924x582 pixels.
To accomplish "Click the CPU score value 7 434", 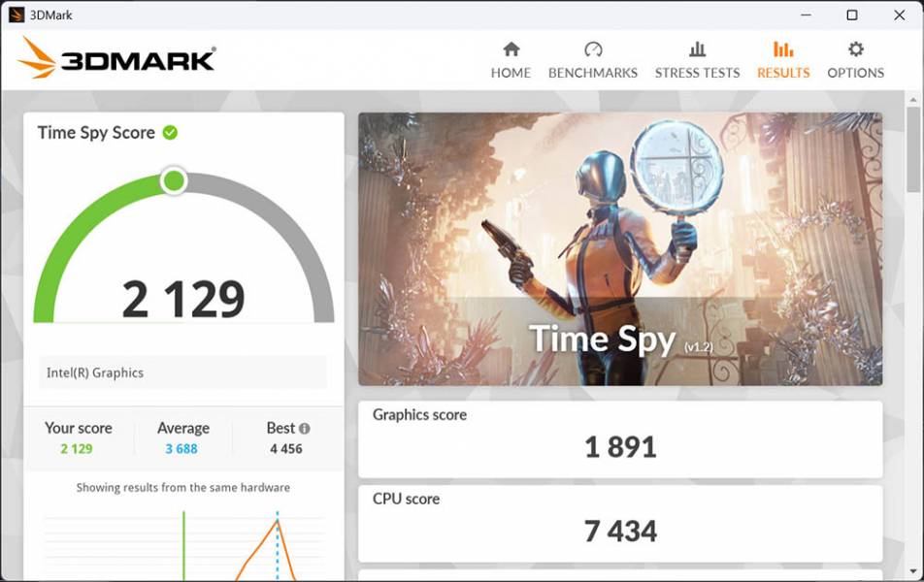I will pyautogui.click(x=620, y=531).
